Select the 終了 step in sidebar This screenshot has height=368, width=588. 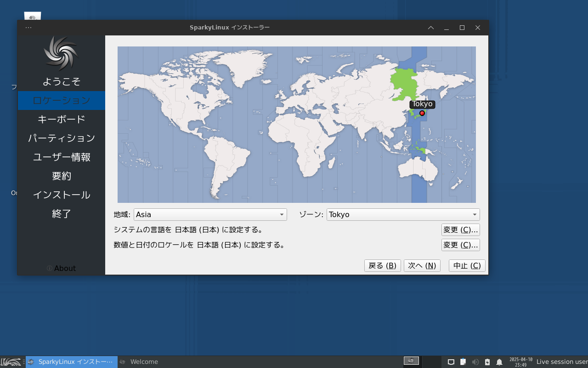(x=62, y=213)
